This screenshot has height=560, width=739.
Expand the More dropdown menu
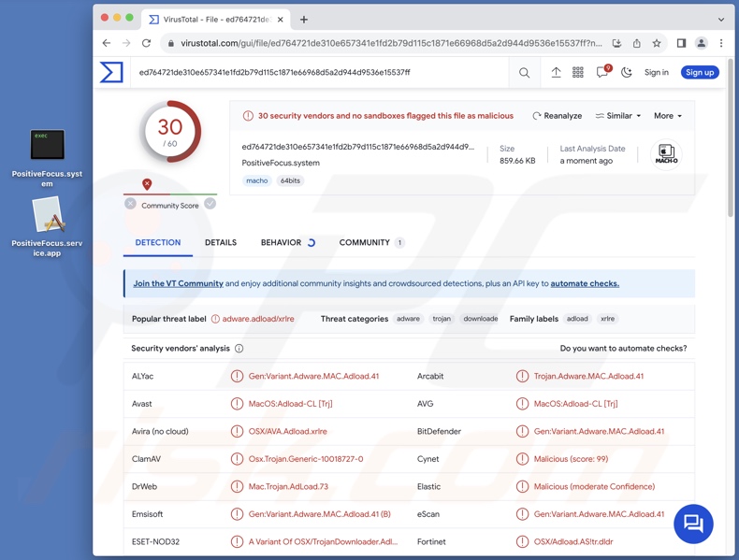(667, 116)
